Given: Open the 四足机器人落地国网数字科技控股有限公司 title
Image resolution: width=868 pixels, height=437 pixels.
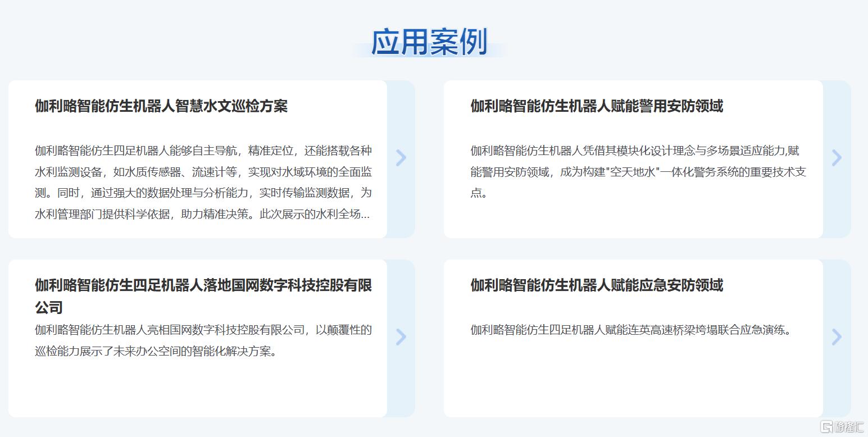Looking at the screenshot, I should point(203,296).
